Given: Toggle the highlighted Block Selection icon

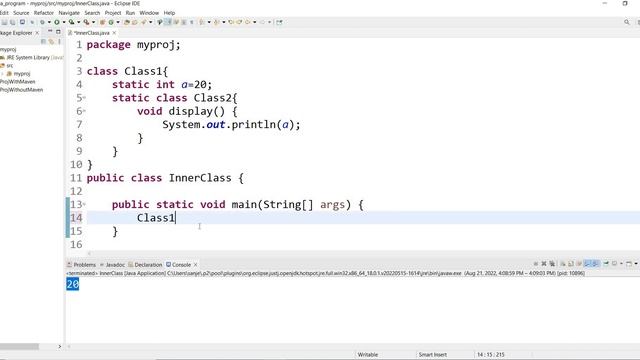Looking at the screenshot, I should [168, 22].
